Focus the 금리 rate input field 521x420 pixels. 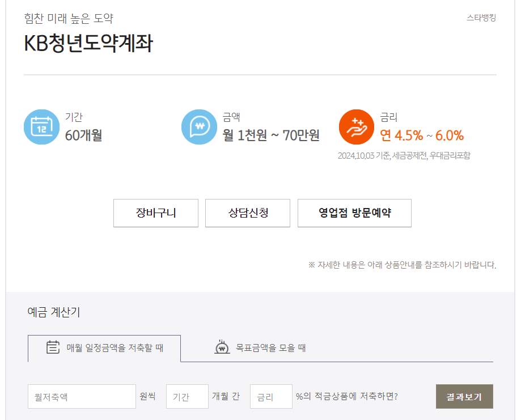tap(271, 396)
